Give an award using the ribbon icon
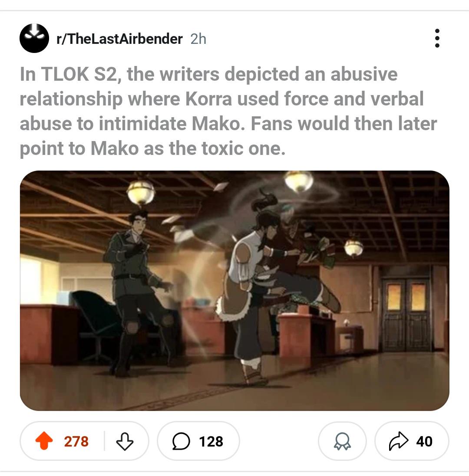 pyautogui.click(x=342, y=441)
